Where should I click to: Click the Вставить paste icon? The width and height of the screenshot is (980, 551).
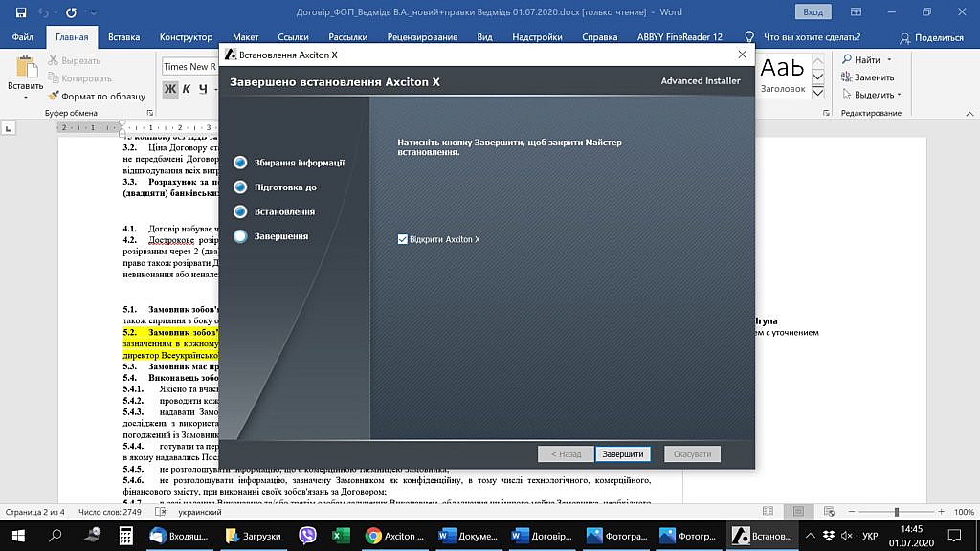pos(26,67)
